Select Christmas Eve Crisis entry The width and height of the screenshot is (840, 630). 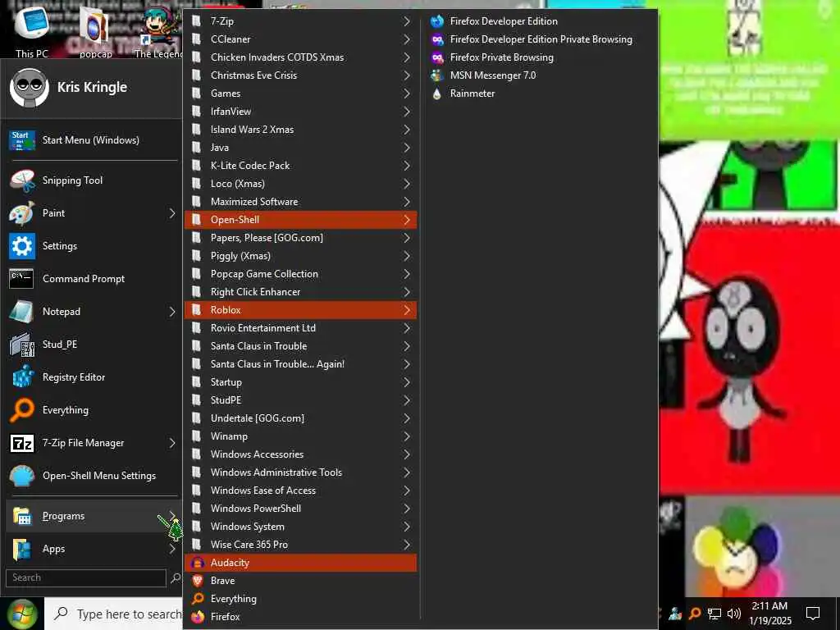pyautogui.click(x=300, y=75)
